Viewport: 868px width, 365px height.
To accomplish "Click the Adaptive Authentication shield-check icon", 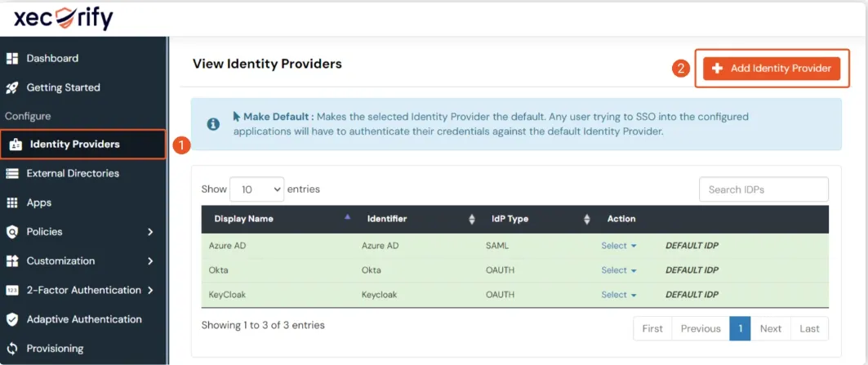I will click(12, 319).
